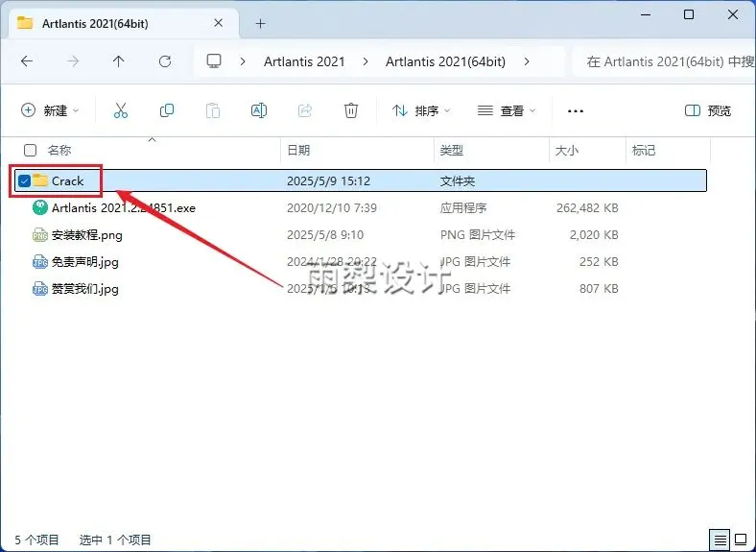The image size is (756, 552).
Task: Select the 赞赏我们.jpg file name
Action: pyautogui.click(x=84, y=289)
